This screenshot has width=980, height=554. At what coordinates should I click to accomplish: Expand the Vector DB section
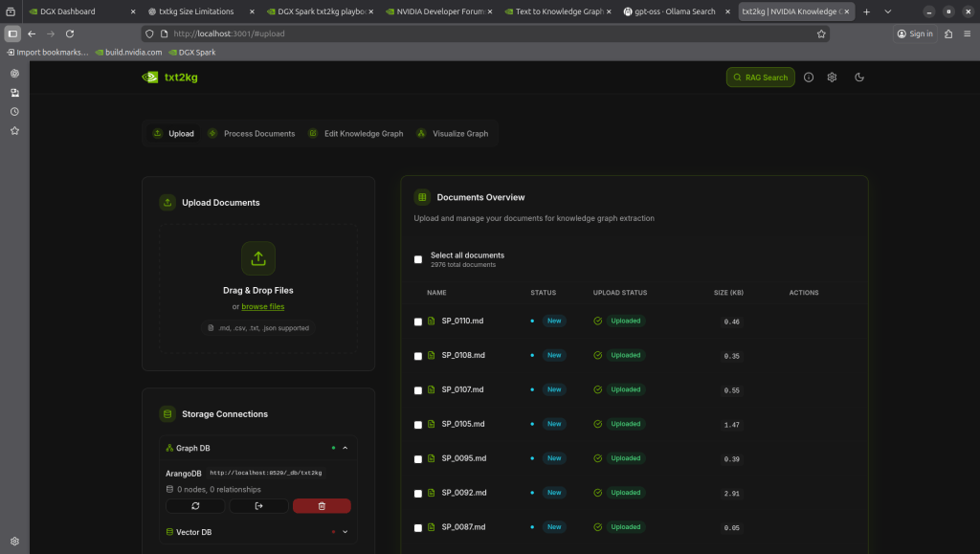(345, 532)
